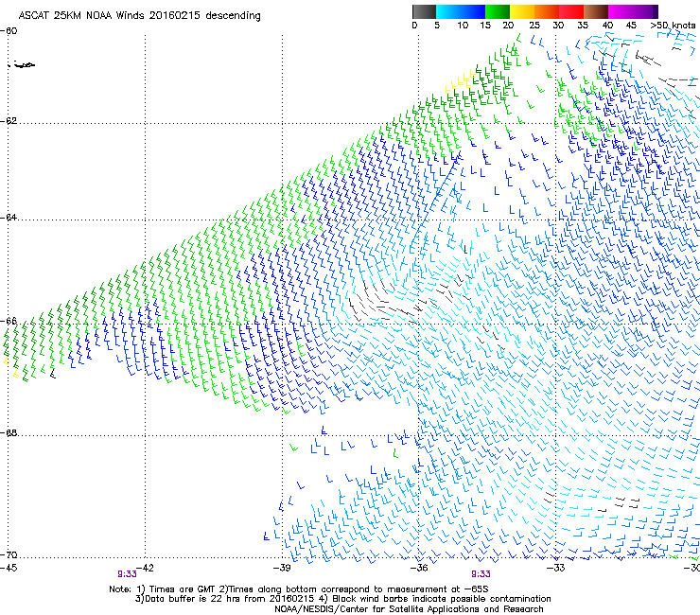Screen dimensions: 700x615
Task: Click the "-66" latitude axis label
Action: tap(9, 321)
